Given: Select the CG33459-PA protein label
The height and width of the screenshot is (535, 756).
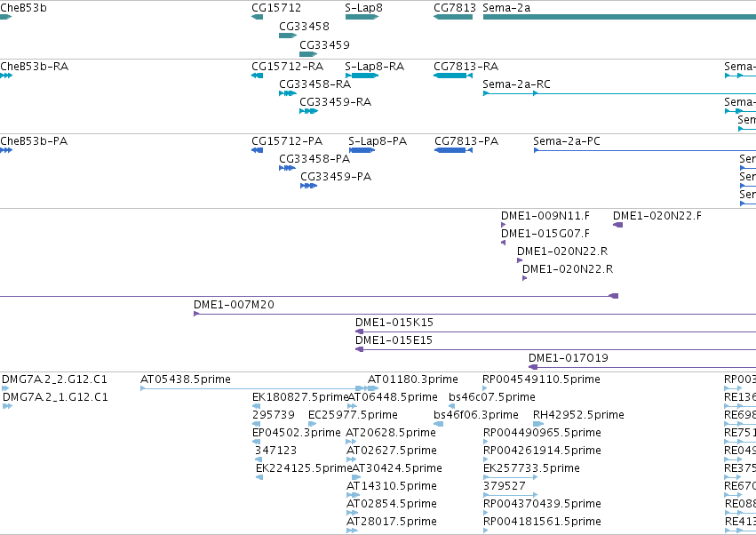Looking at the screenshot, I should pos(336,177).
